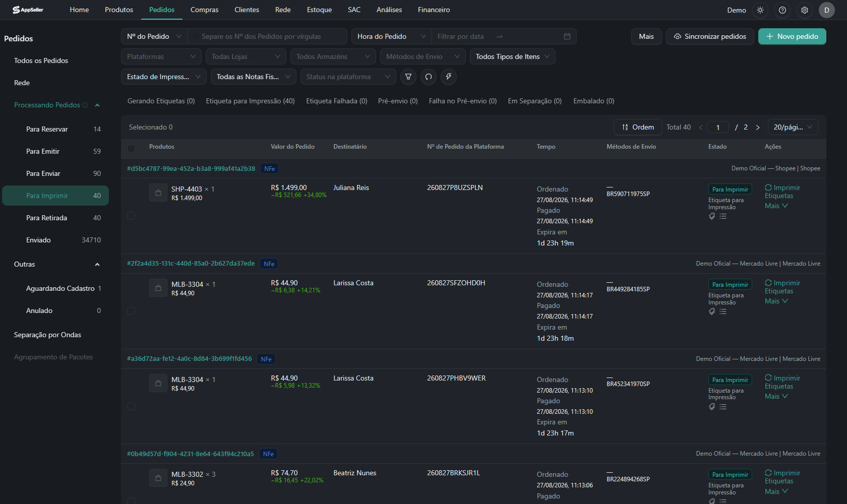This screenshot has height=504, width=847.
Task: Open the Hora do Pedido dropdown
Action: [x=392, y=36]
